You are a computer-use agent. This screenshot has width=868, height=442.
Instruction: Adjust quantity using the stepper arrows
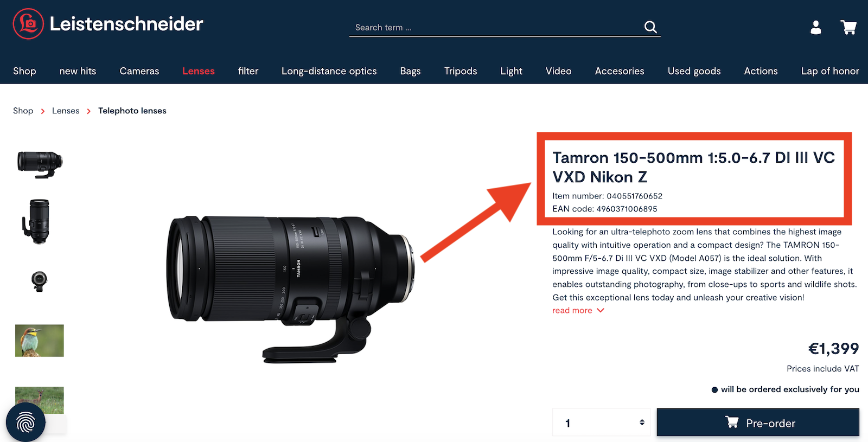click(642, 422)
